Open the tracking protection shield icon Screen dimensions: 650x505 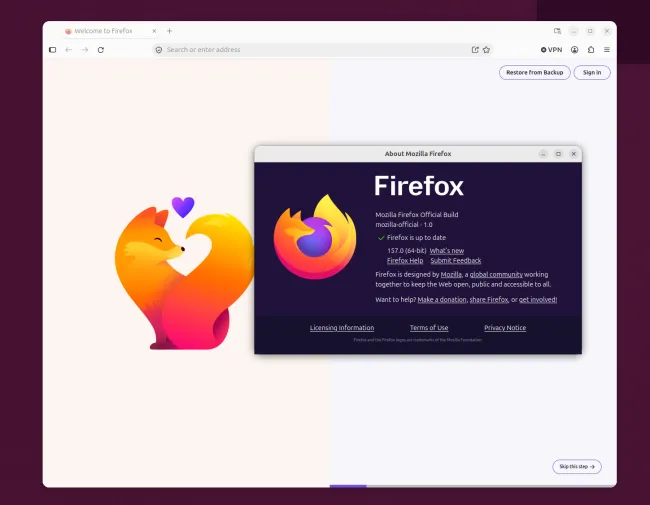(x=159, y=50)
